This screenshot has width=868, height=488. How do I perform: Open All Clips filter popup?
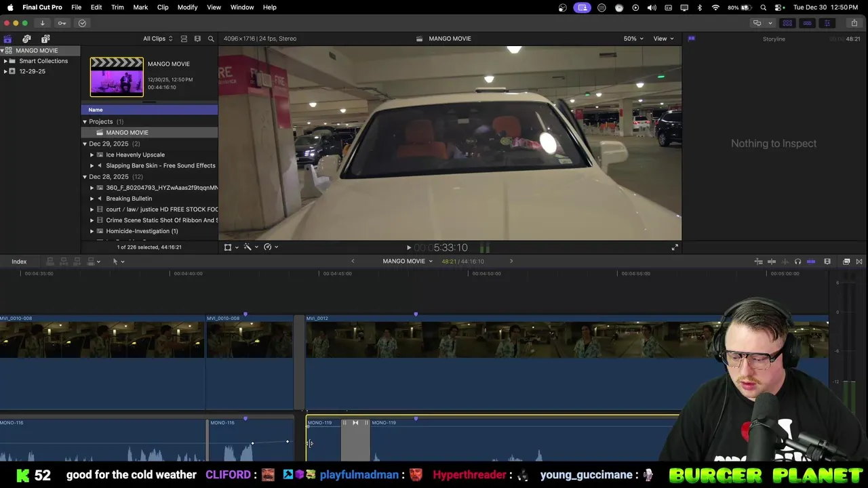coord(157,39)
